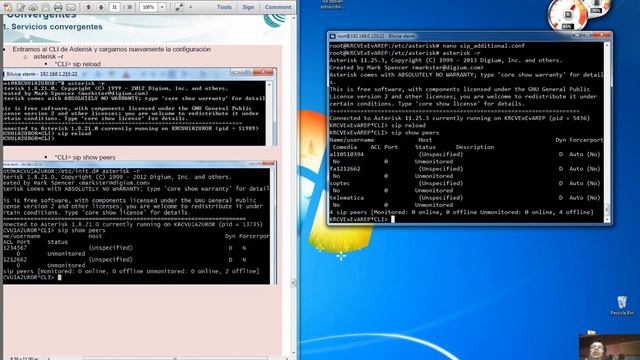Go to the next page with the down arrow
This screenshot has width=640, height=360.
click(x=101, y=7)
